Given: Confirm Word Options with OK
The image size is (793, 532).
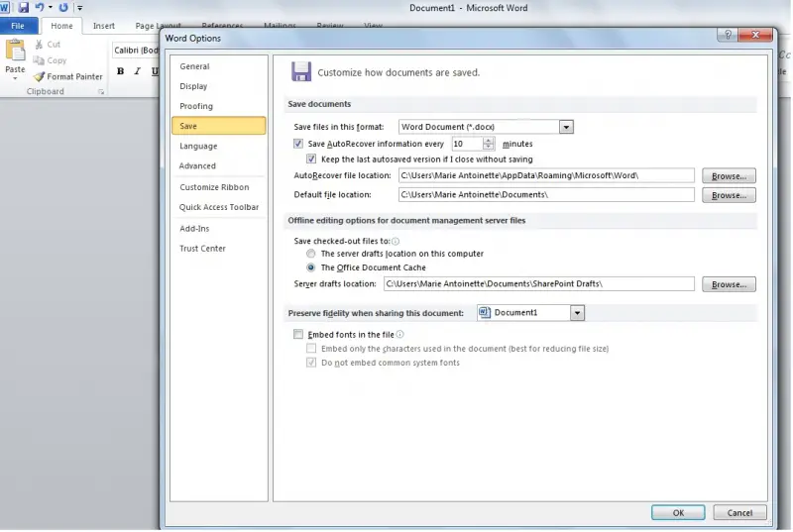Looking at the screenshot, I should click(678, 513).
